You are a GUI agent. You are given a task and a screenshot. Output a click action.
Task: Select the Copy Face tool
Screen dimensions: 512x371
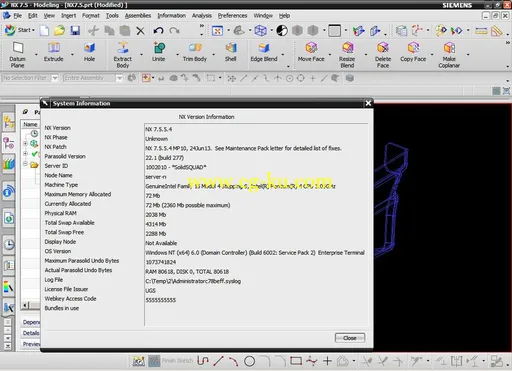[x=413, y=52]
